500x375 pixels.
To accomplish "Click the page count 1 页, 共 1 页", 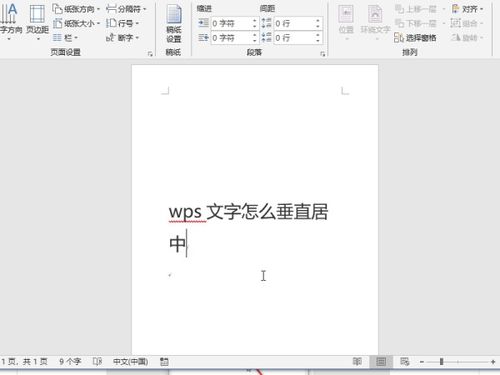I will tap(24, 362).
